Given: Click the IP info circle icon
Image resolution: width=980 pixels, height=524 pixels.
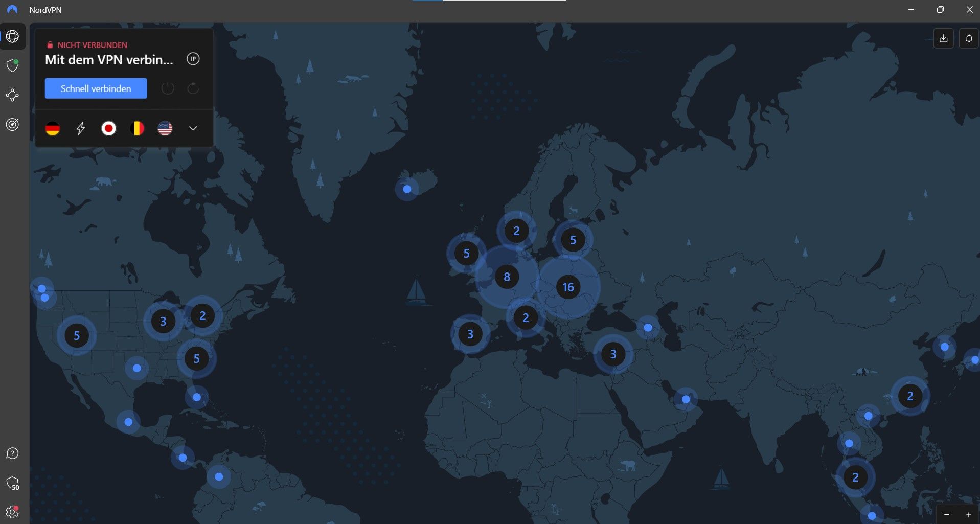Looking at the screenshot, I should tap(193, 59).
